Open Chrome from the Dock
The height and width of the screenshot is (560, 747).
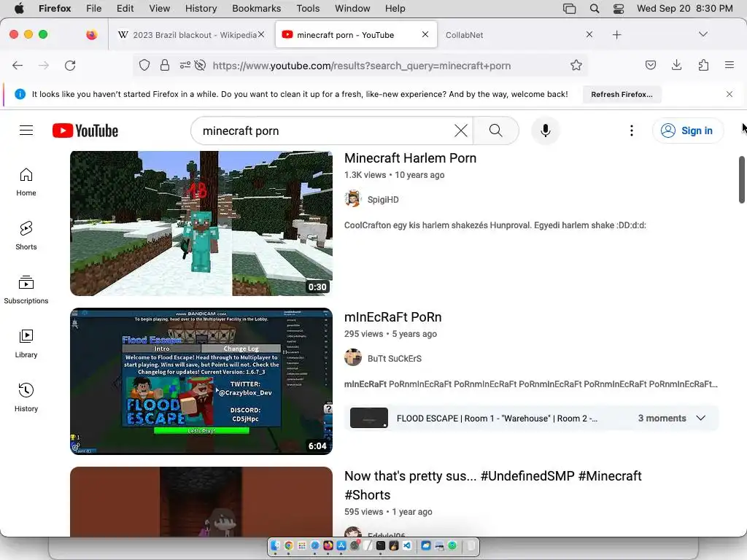tap(289, 545)
